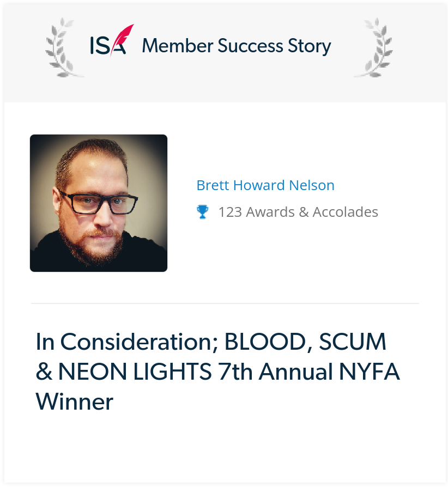
Task: Click the word Success in the banner
Action: tap(250, 46)
